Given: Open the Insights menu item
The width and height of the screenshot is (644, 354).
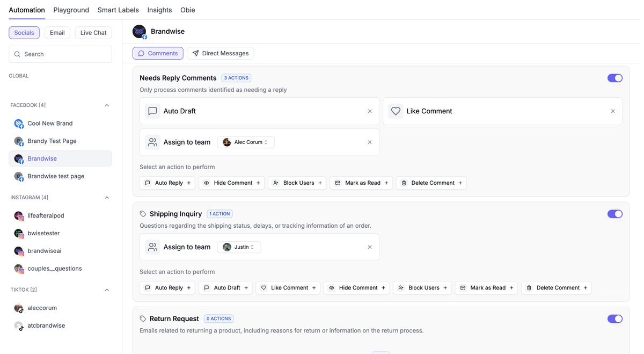Looking at the screenshot, I should pyautogui.click(x=159, y=10).
